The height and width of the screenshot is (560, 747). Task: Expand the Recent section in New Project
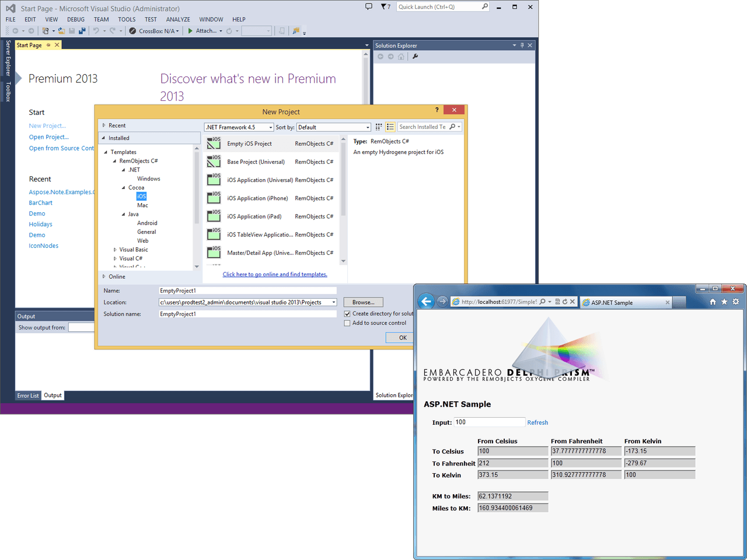(104, 125)
